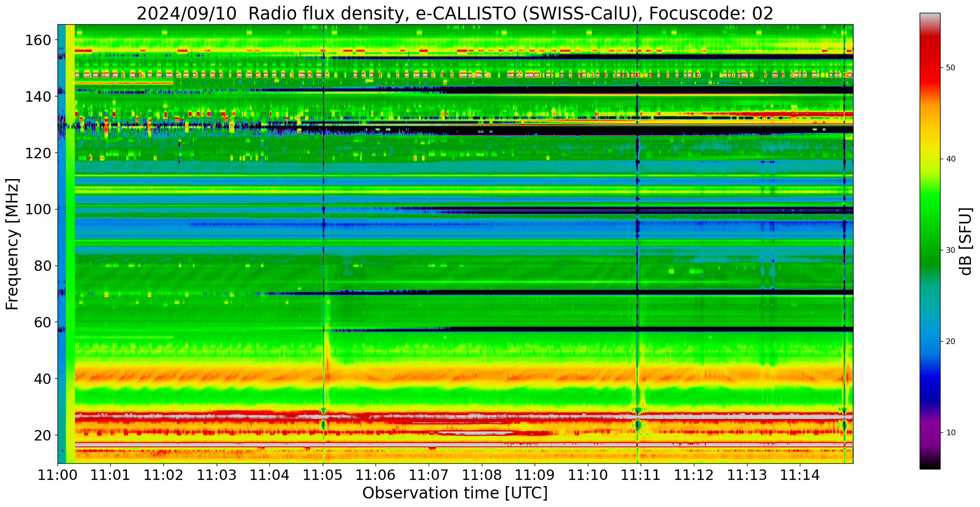Click the vertical burst streak at 11:05

point(323,244)
